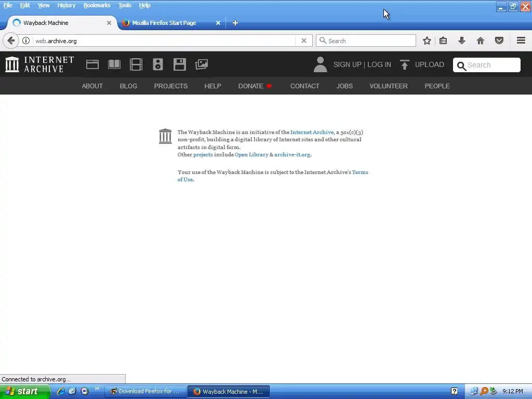Open a new tab with plus button
This screenshot has width=532, height=399.
[235, 23]
